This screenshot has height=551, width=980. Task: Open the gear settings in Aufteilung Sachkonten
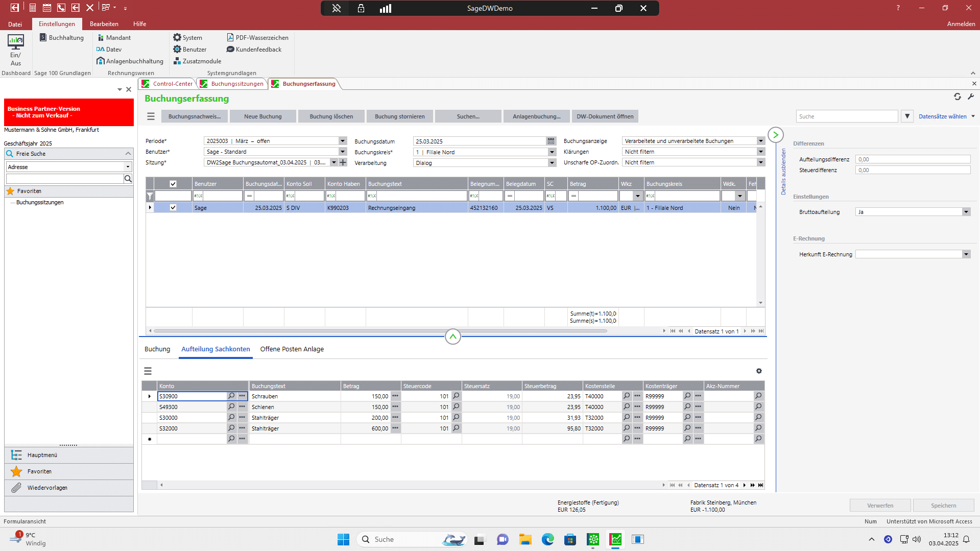pyautogui.click(x=759, y=371)
